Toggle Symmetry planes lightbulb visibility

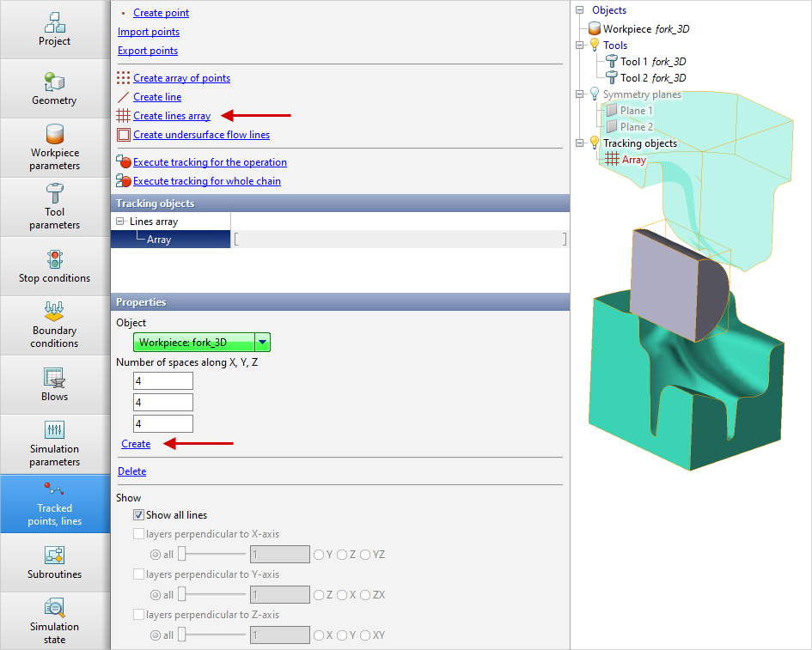tap(594, 94)
